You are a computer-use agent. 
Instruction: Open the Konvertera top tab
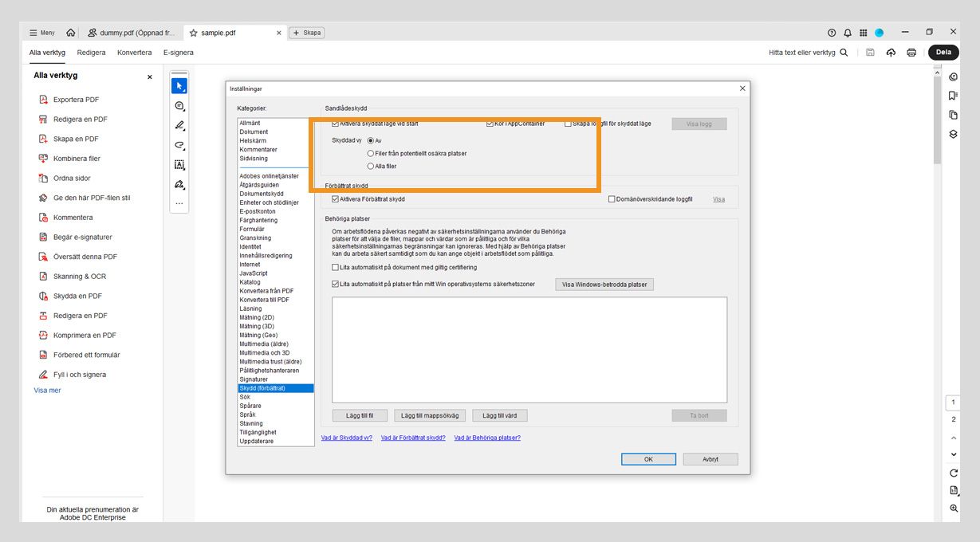134,53
